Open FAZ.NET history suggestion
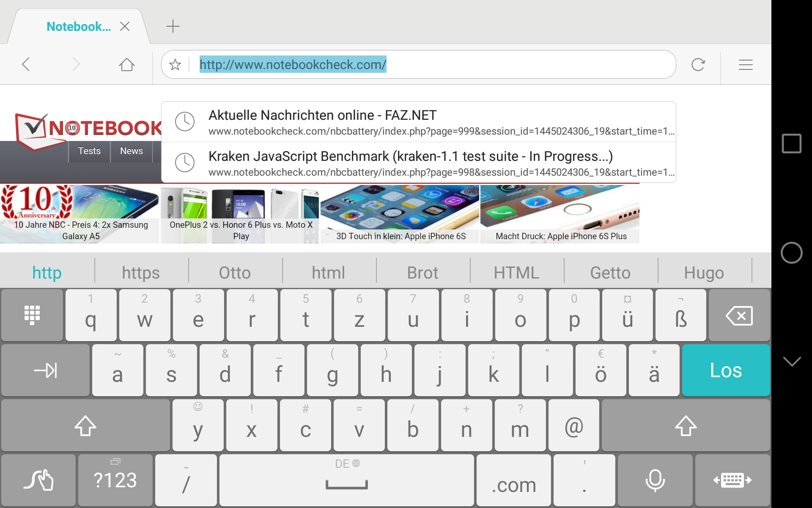The image size is (812, 508). click(419, 122)
